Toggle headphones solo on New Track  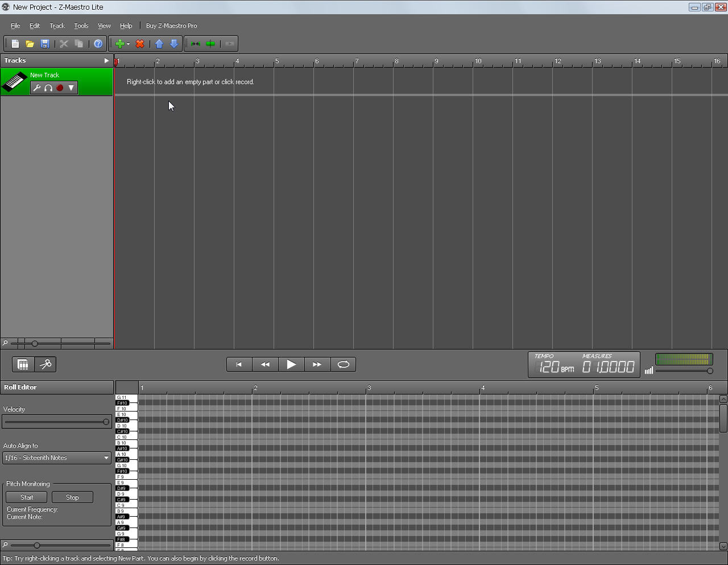coord(48,88)
